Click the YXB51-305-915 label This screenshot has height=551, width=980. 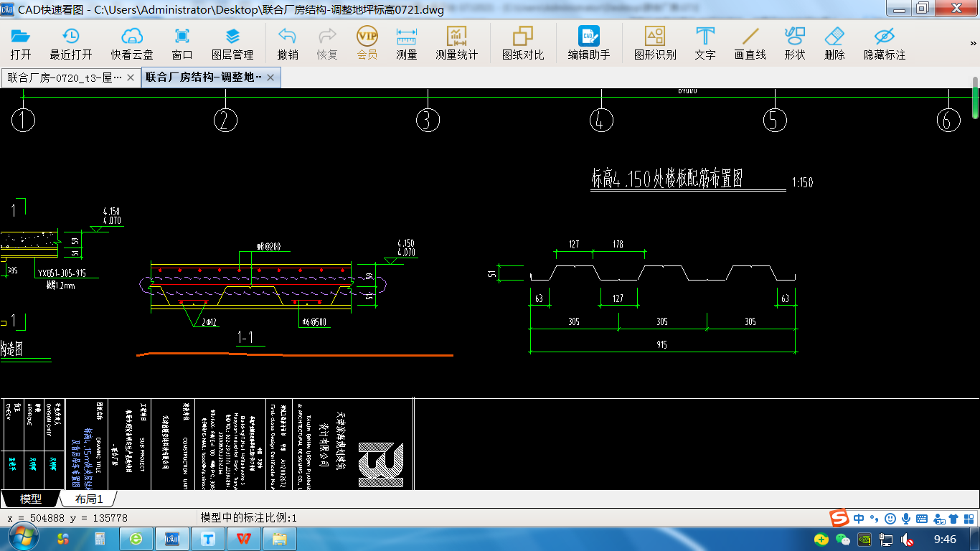[x=61, y=273]
